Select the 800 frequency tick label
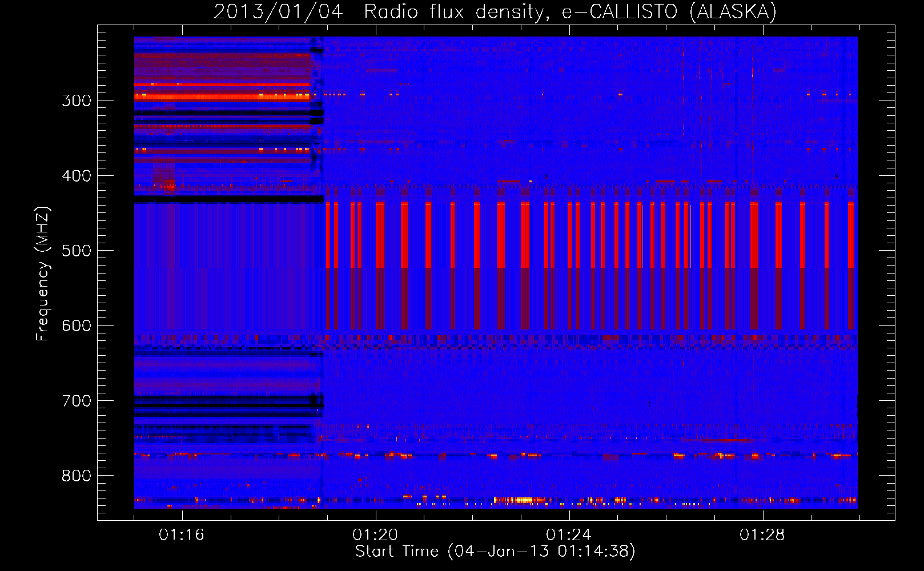924x571 pixels. click(x=77, y=476)
